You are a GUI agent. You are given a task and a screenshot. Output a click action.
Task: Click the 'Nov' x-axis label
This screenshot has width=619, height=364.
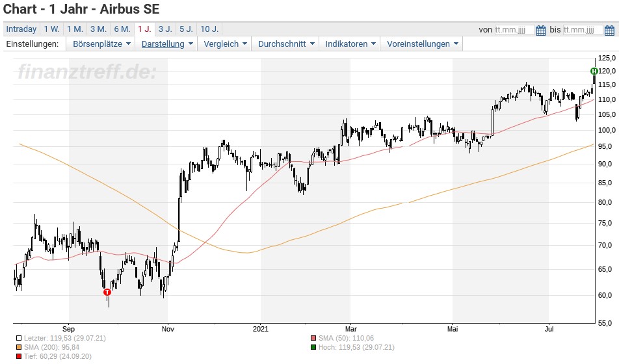pyautogui.click(x=168, y=329)
